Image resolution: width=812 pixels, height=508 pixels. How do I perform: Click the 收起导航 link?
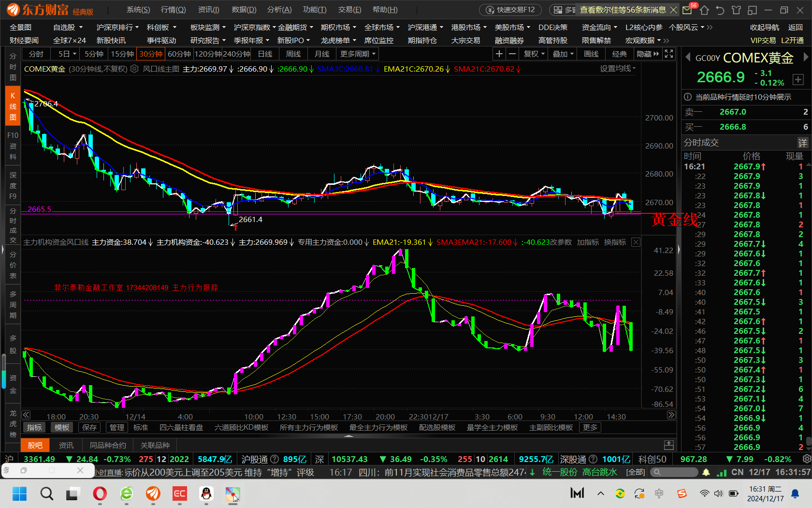pos(765,28)
